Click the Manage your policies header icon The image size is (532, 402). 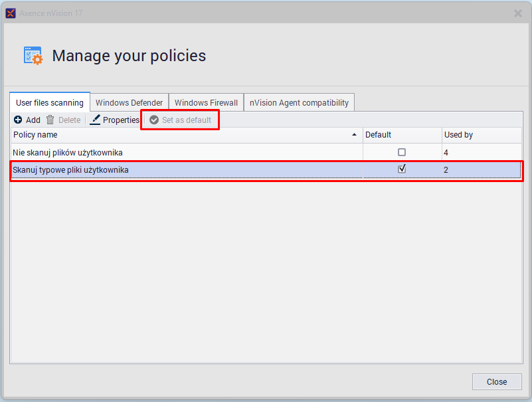(33, 56)
